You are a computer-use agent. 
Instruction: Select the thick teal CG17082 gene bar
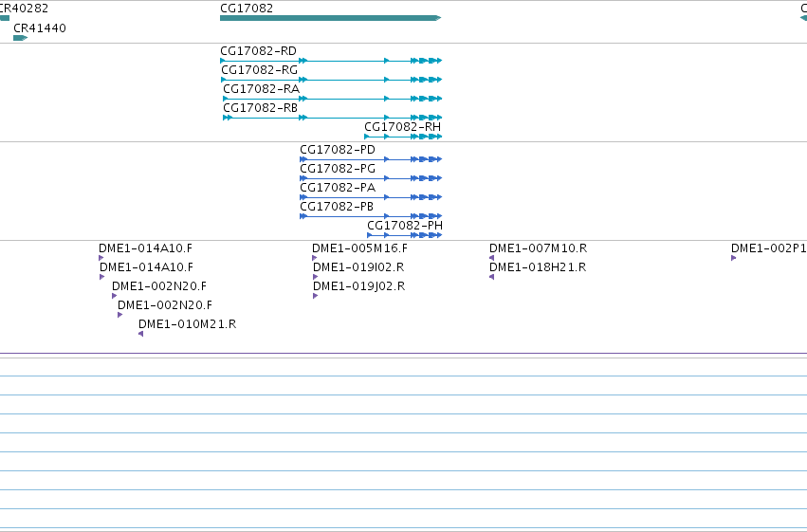(x=330, y=18)
